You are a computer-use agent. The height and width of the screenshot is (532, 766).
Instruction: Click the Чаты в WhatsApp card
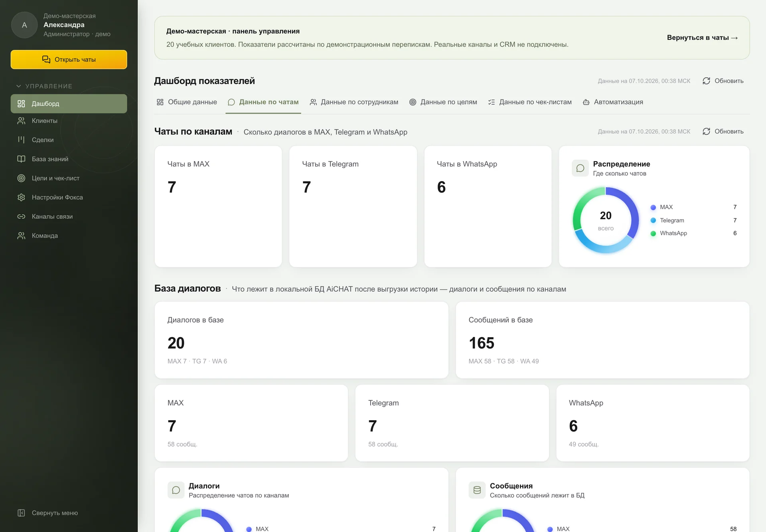click(x=488, y=206)
